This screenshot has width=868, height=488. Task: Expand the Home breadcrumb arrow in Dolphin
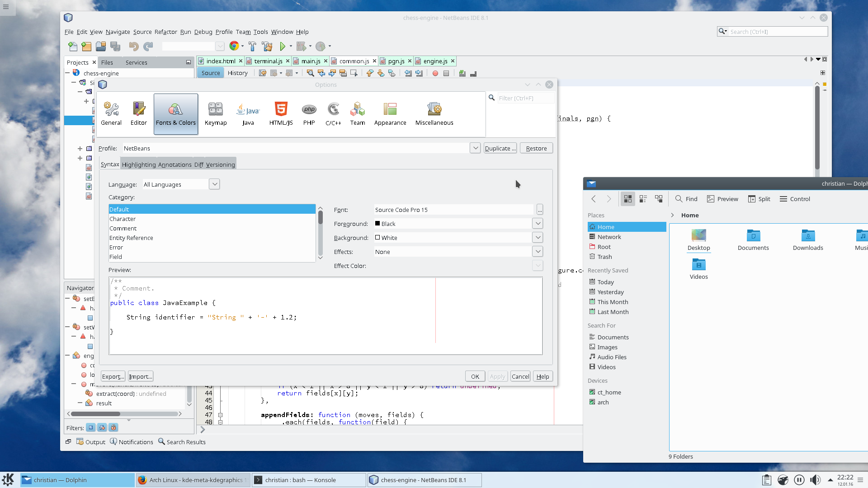[672, 215]
